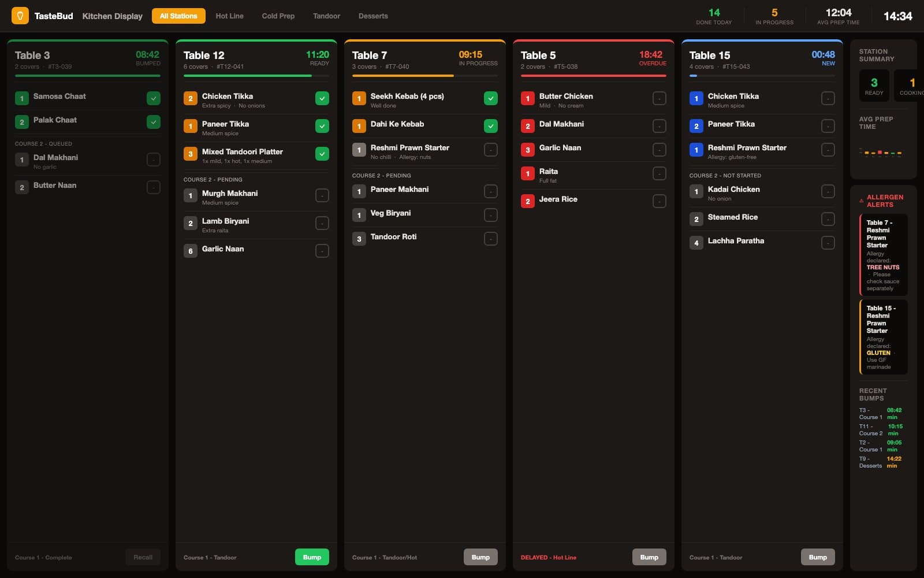Select the All Stations tab
This screenshot has height=578, width=924.
(178, 16)
